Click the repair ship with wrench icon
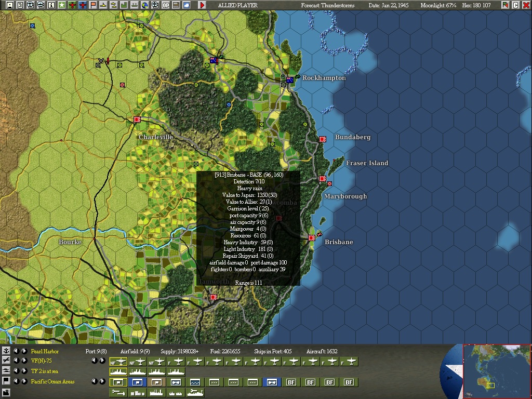The width and height of the screenshot is (532, 399). coord(195,393)
